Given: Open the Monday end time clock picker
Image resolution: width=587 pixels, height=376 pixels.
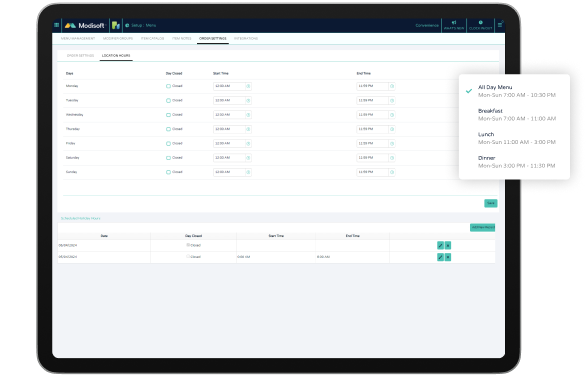Looking at the screenshot, I should (x=392, y=86).
